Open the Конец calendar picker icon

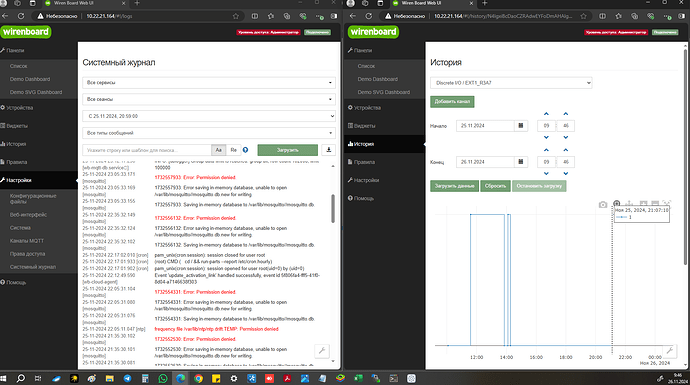click(x=521, y=162)
